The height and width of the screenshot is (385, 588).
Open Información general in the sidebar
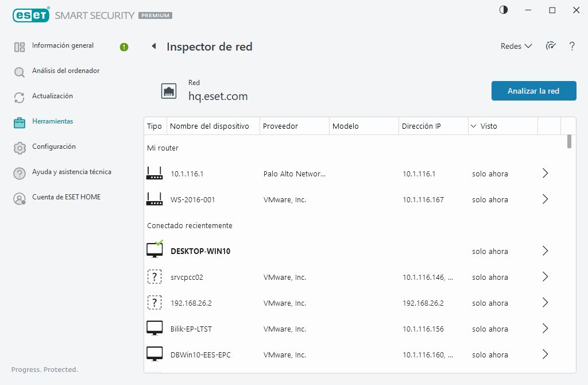click(63, 45)
